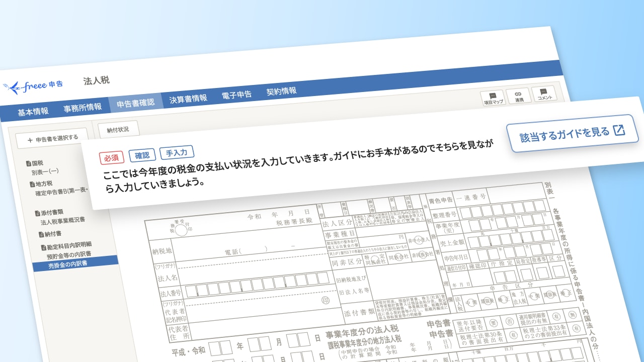Screen dimensions: 644x362
Task: Click the red 必須 tag
Action: pyautogui.click(x=111, y=158)
